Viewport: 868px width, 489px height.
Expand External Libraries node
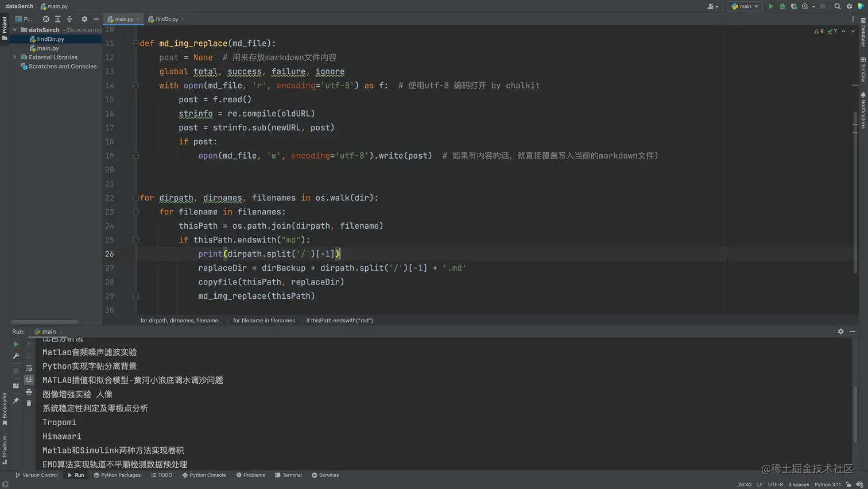pos(15,57)
